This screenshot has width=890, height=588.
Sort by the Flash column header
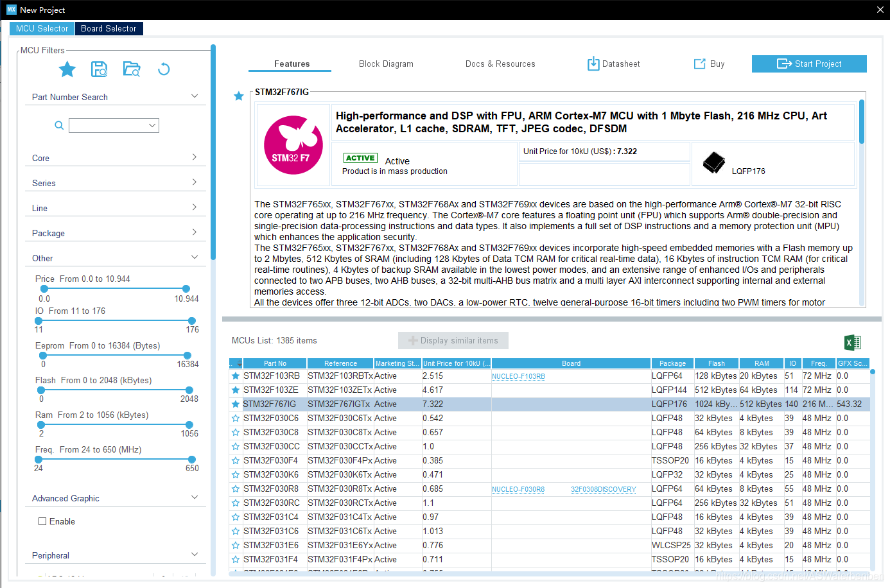[716, 363]
